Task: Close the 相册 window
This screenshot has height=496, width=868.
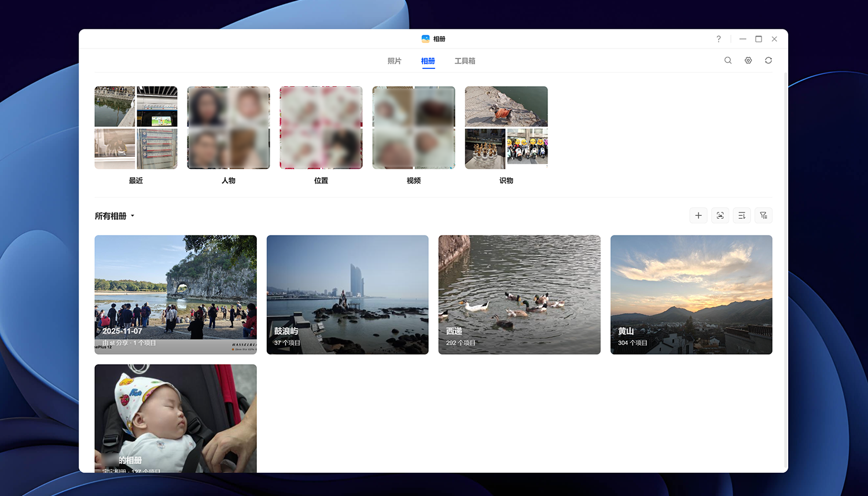Action: 774,39
